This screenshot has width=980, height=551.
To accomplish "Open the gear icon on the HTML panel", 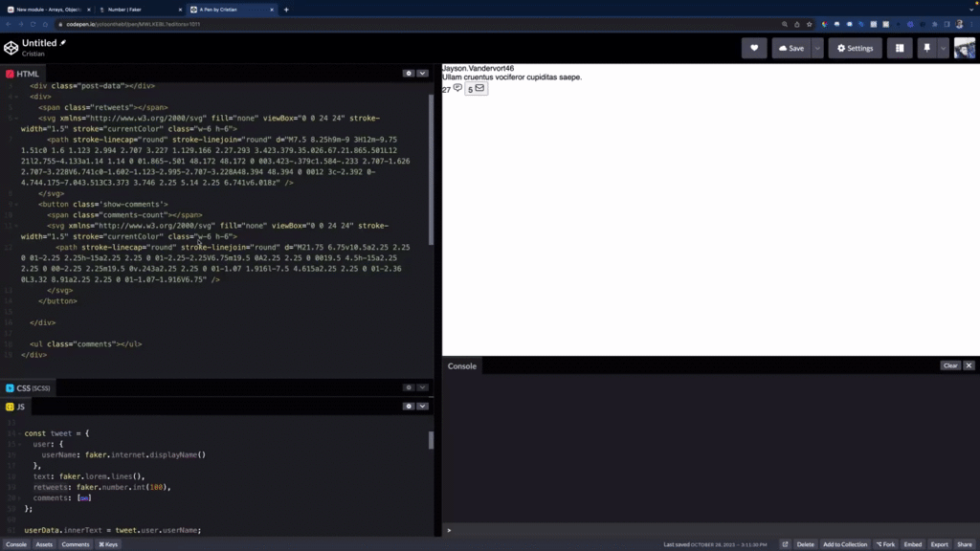I will (409, 73).
